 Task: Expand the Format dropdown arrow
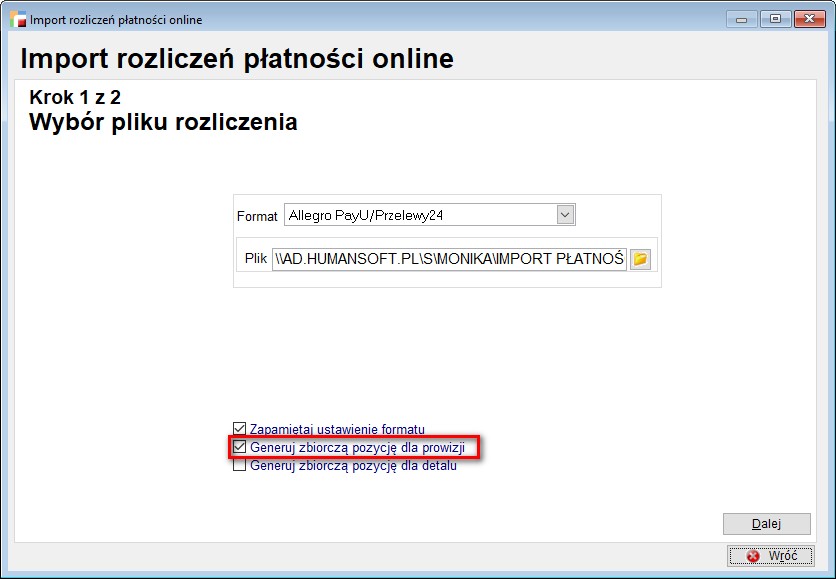(x=565, y=215)
